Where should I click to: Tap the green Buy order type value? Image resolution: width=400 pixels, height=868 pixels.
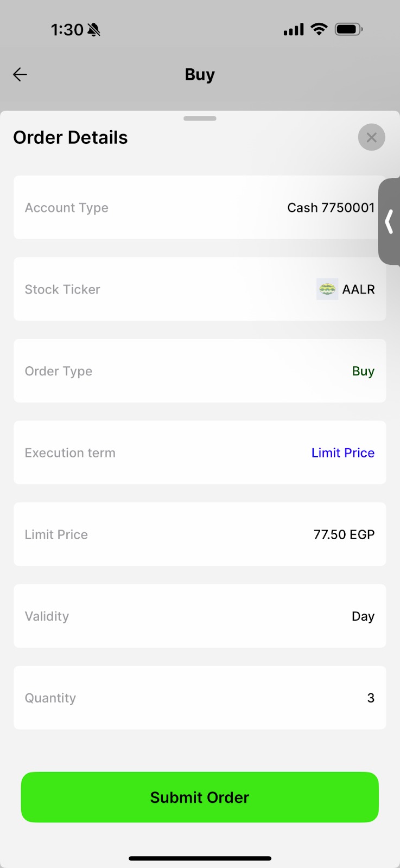(363, 371)
